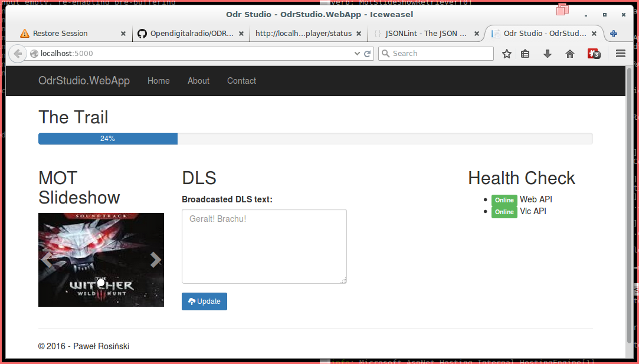Open the hamburger menu
This screenshot has width=639, height=364.
[x=621, y=54]
